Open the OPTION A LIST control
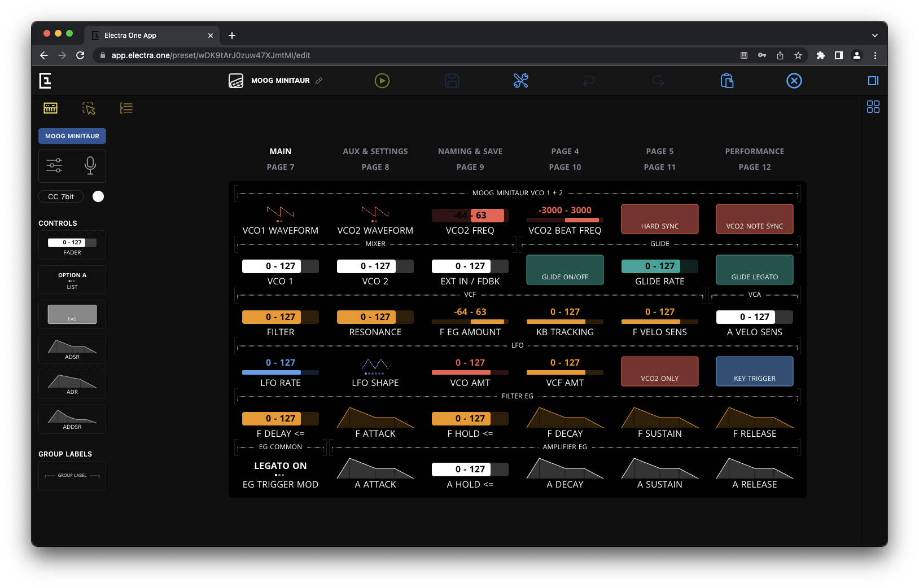Viewport: 919px width, 588px height. coord(72,279)
